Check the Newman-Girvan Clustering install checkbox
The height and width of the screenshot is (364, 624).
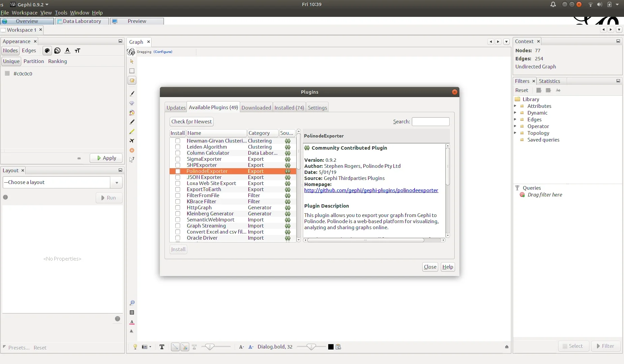pos(178,141)
